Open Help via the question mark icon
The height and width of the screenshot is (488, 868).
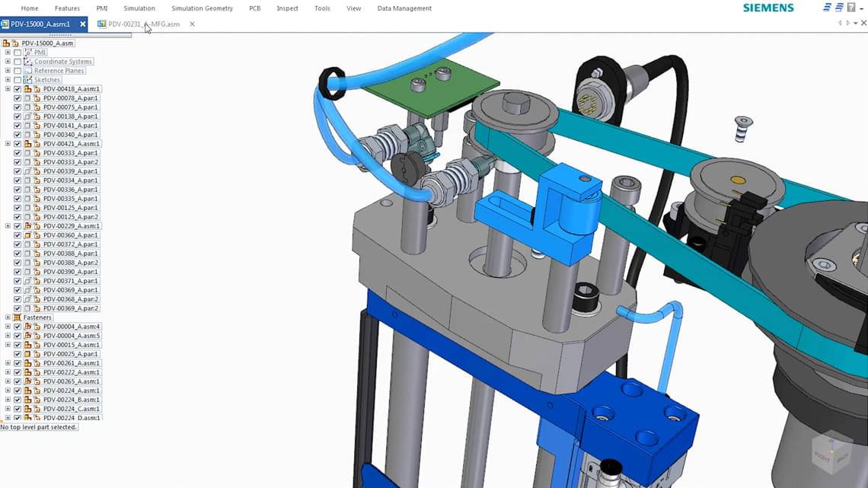[851, 8]
